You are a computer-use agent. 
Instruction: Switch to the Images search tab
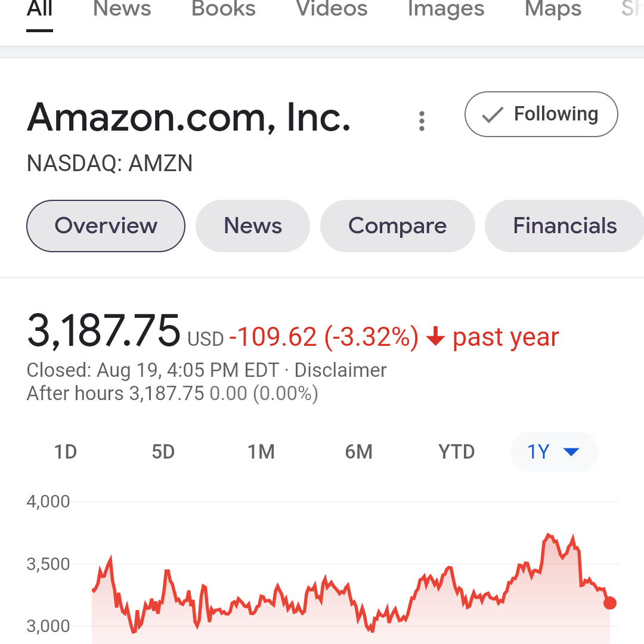click(445, 9)
